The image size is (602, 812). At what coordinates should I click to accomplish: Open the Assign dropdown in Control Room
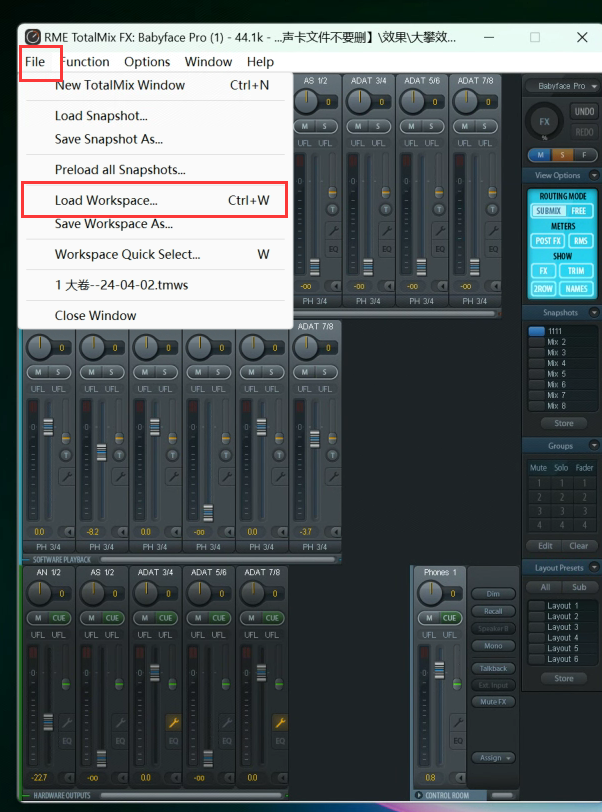494,758
